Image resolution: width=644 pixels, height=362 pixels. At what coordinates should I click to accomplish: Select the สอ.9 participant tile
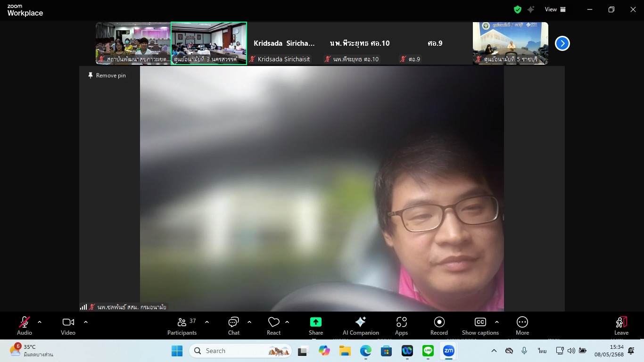435,43
